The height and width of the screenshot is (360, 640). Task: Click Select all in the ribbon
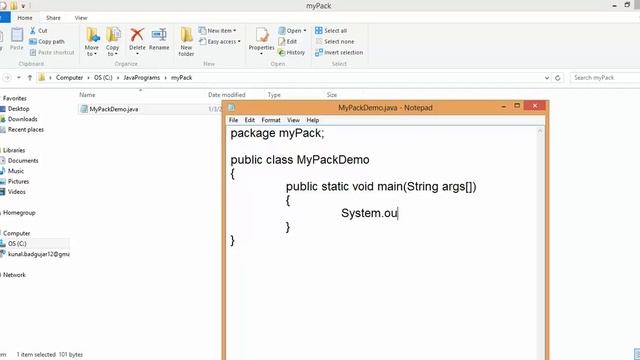point(331,31)
